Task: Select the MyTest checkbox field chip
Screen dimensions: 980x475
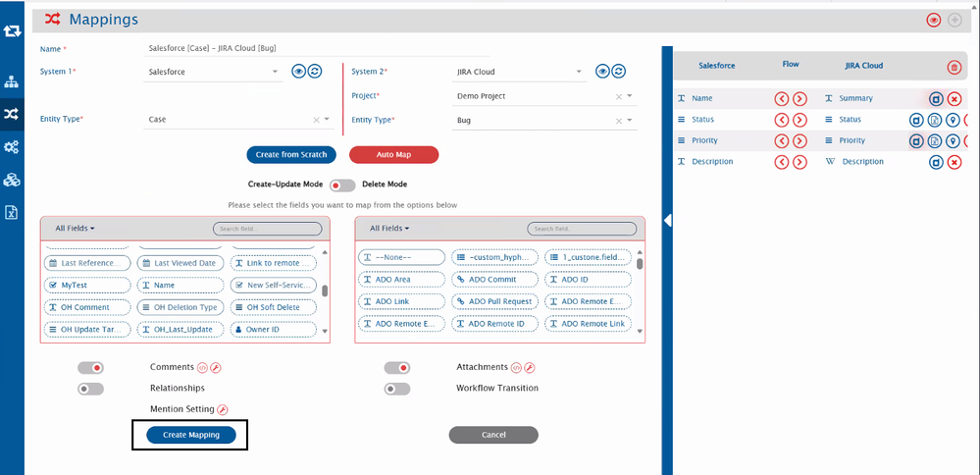Action: [87, 285]
